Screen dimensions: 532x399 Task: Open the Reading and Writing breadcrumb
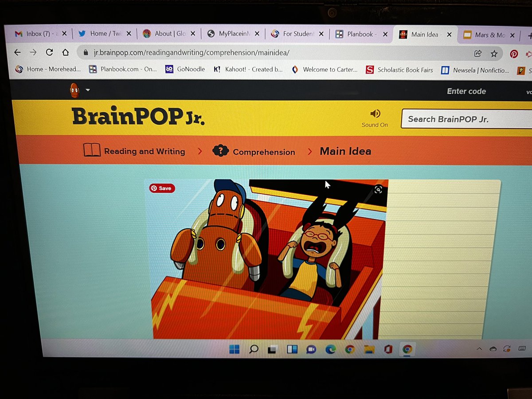[145, 151]
